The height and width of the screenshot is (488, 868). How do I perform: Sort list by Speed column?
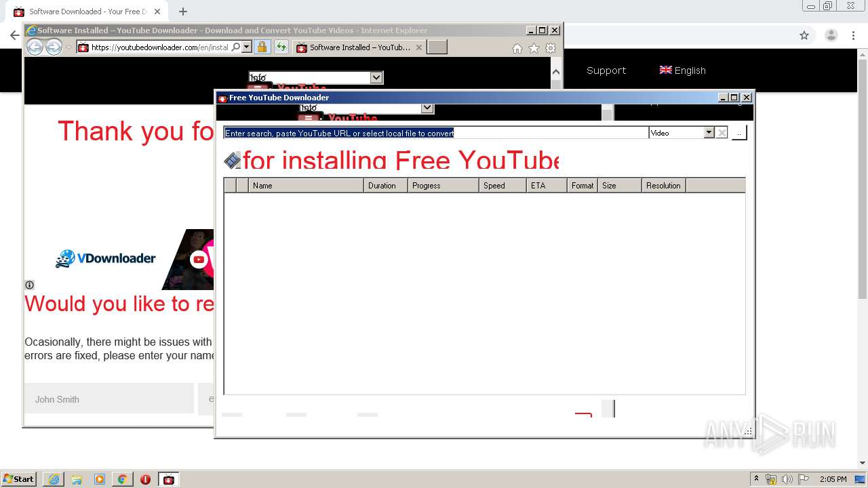tap(502, 186)
